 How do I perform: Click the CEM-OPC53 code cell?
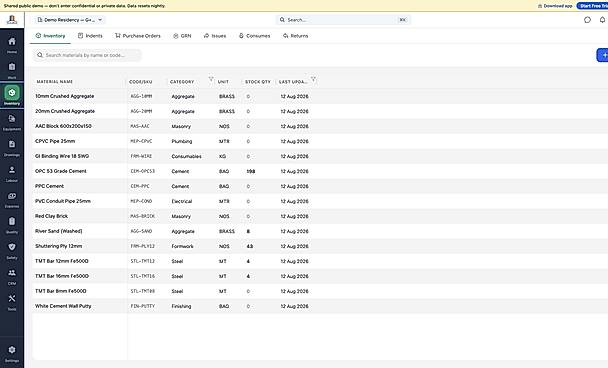click(143, 171)
